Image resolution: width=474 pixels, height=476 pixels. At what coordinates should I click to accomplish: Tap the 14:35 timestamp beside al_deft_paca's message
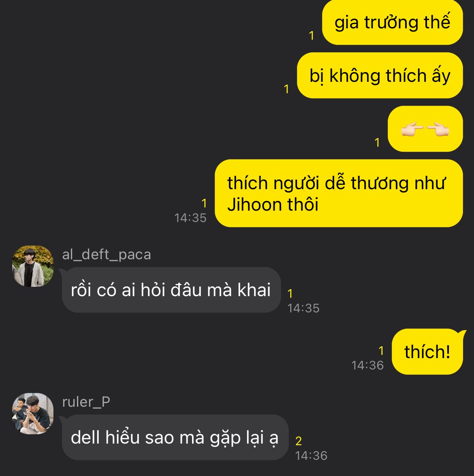(x=303, y=308)
